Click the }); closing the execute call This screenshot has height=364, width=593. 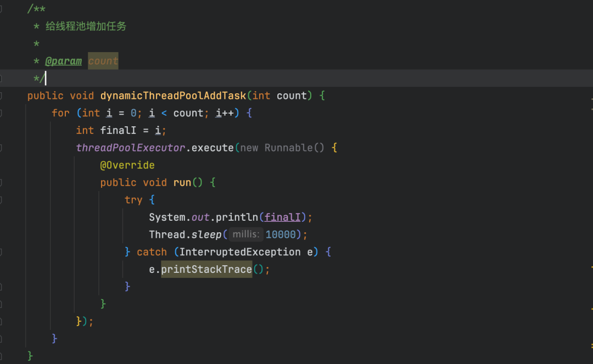[85, 321]
